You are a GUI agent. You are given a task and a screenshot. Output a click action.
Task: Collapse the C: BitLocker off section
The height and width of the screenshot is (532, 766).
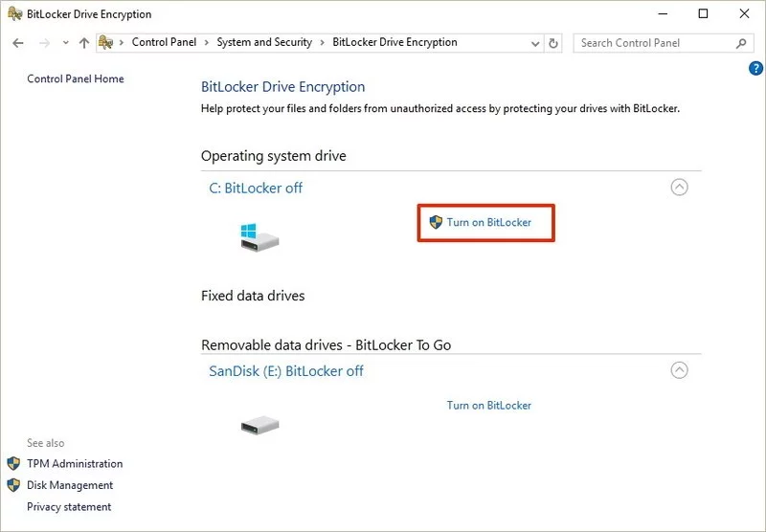(x=679, y=188)
